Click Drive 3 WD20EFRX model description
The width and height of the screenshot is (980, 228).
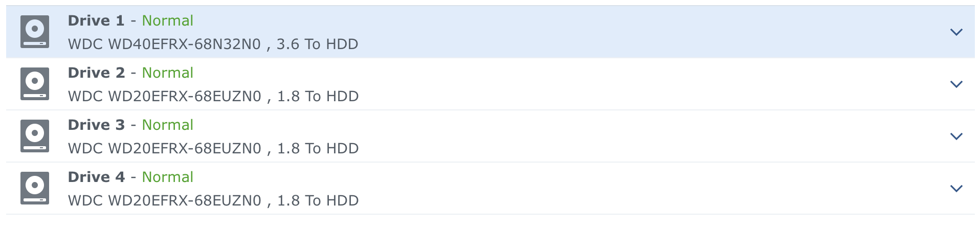coord(213,149)
